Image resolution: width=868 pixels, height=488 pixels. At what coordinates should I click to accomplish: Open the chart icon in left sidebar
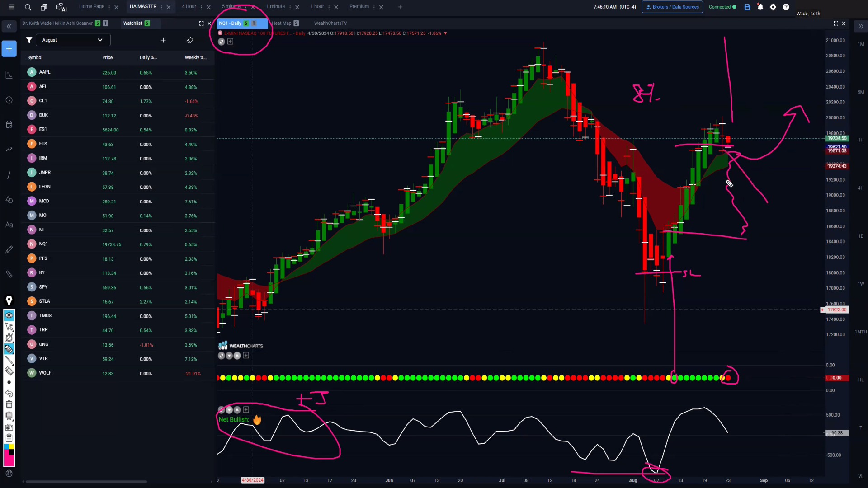9,75
